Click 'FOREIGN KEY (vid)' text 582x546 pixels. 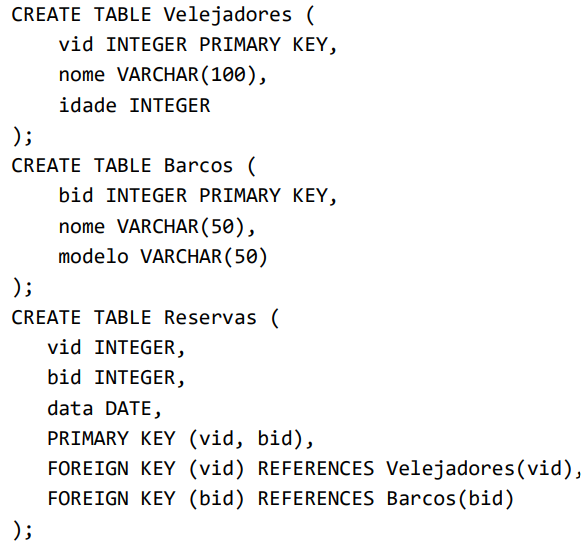[146, 469]
